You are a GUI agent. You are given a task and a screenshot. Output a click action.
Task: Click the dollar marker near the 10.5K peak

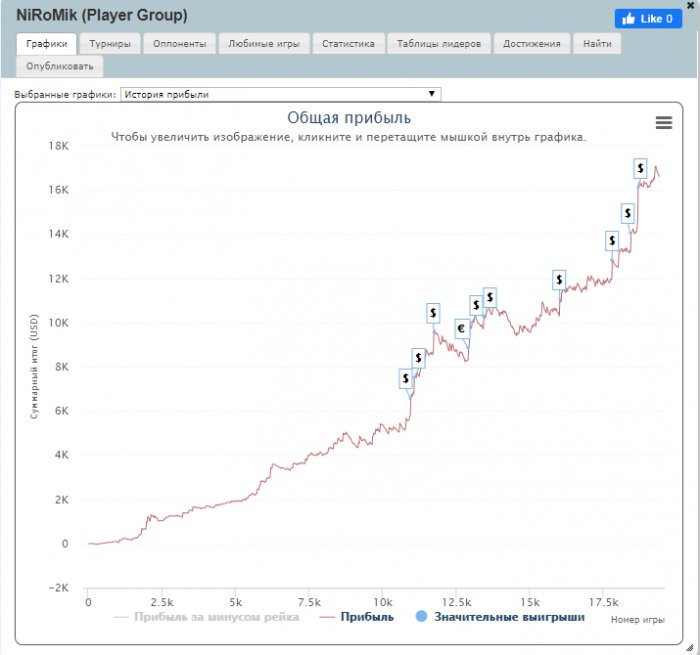click(490, 297)
